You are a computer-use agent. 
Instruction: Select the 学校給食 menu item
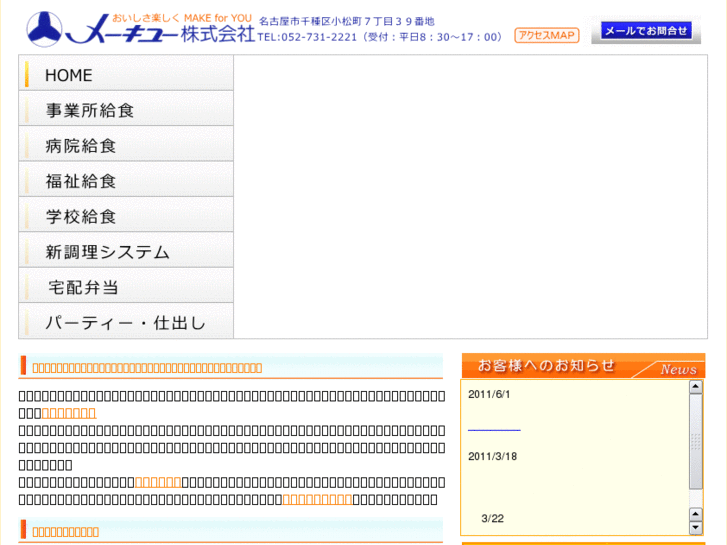point(126,215)
